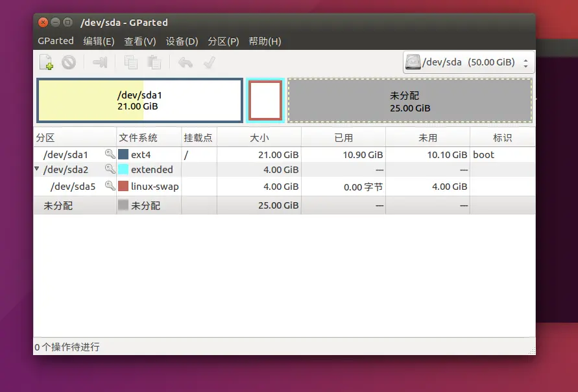Click the hard disk icon in device selector
Image resolution: width=578 pixels, height=392 pixels.
[413, 62]
